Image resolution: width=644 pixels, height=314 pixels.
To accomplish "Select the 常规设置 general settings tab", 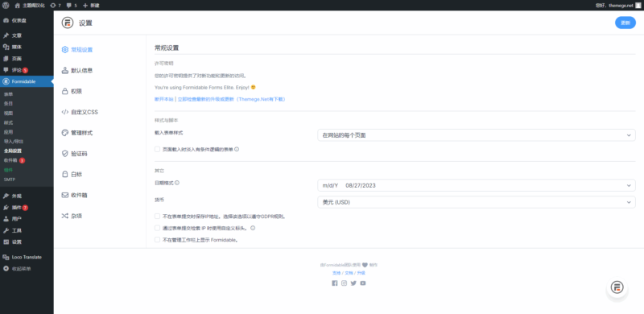I will (77, 50).
